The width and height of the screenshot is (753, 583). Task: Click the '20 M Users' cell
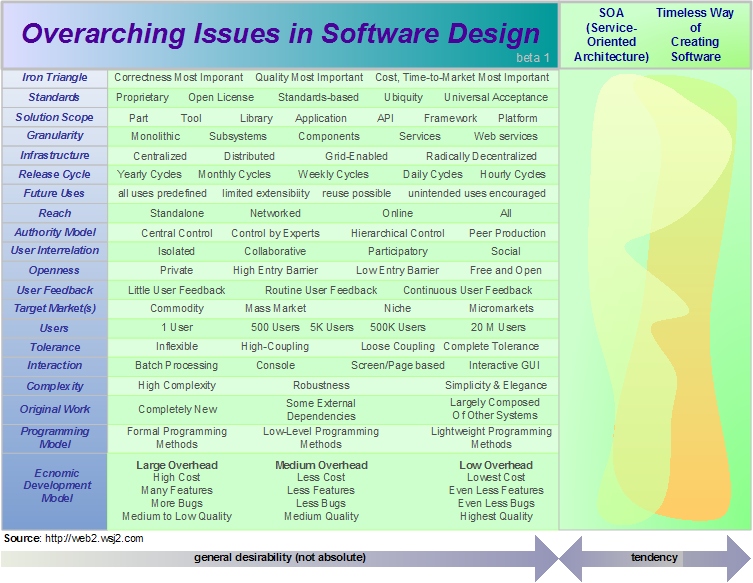tap(498, 328)
